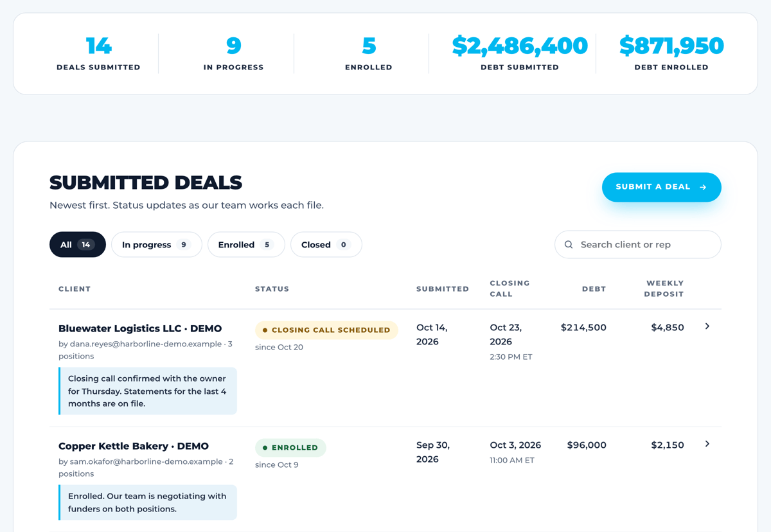
Task: Click the 11:00 AM ET call time
Action: click(x=512, y=461)
